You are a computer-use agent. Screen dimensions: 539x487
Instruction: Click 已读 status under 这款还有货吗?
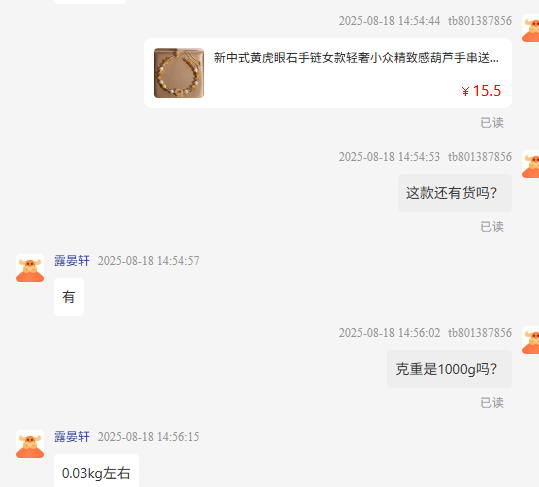coord(492,227)
